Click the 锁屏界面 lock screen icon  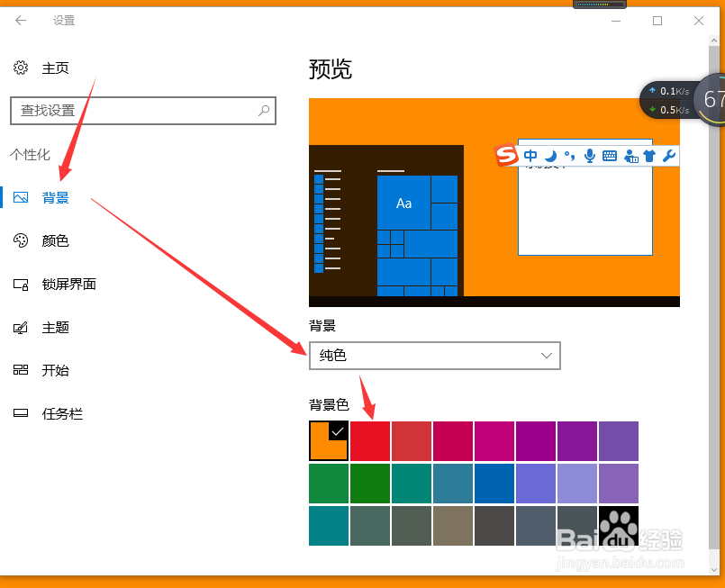click(21, 285)
